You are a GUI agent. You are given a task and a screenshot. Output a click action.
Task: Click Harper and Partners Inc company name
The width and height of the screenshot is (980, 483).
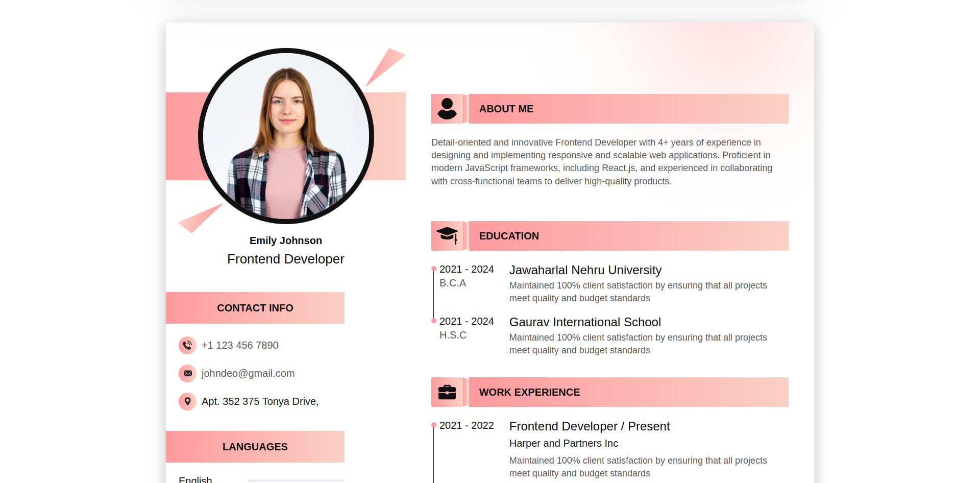[x=563, y=443]
